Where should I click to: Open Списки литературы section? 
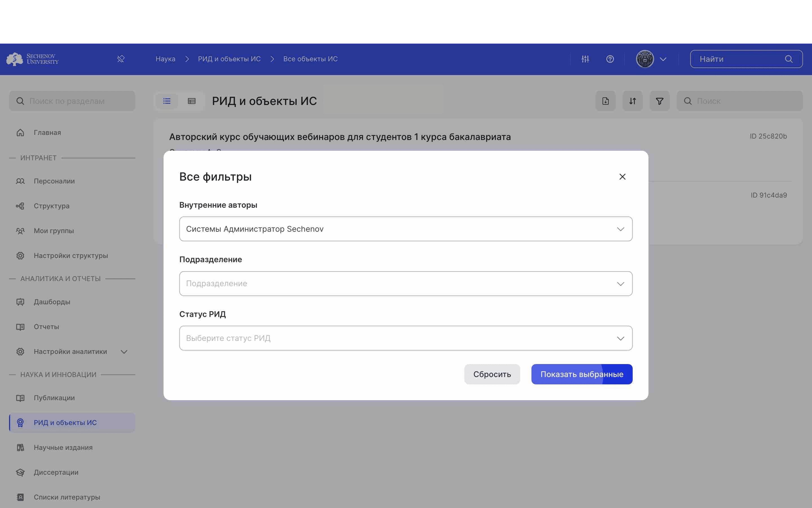click(x=72, y=497)
